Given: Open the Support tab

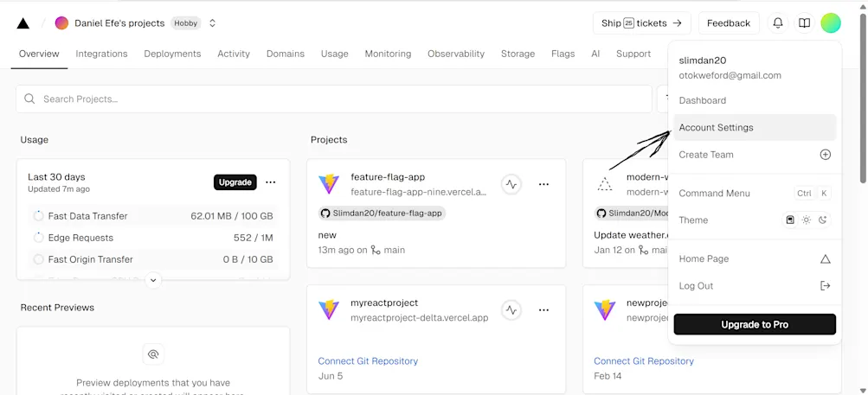Looking at the screenshot, I should point(633,54).
